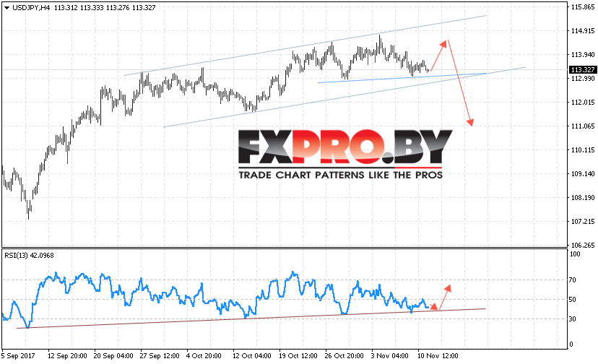This screenshot has width=598, height=364.
Task: Open the chart menu triangle beside USDJPY,H4
Action: click(6, 8)
